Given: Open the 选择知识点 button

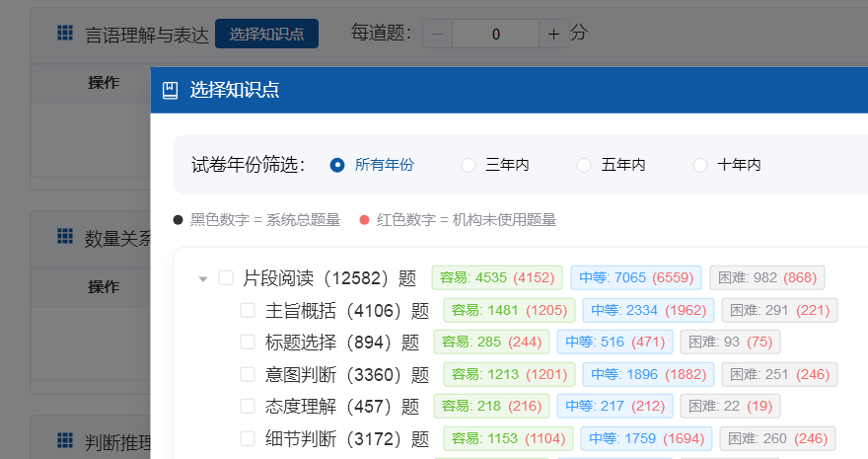Looking at the screenshot, I should coord(267,34).
